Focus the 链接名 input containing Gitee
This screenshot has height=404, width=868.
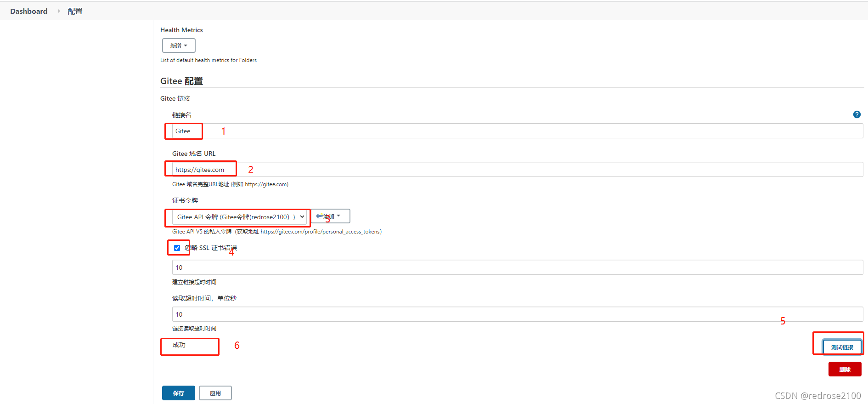point(518,131)
